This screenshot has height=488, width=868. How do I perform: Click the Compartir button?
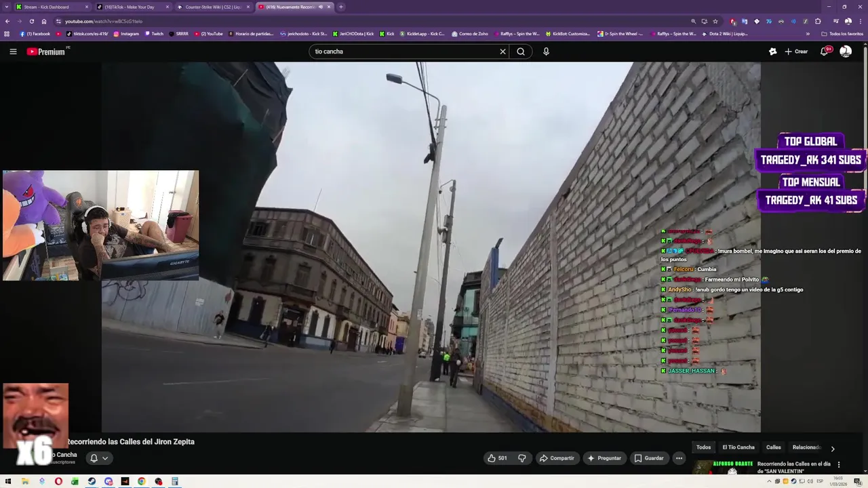point(557,458)
